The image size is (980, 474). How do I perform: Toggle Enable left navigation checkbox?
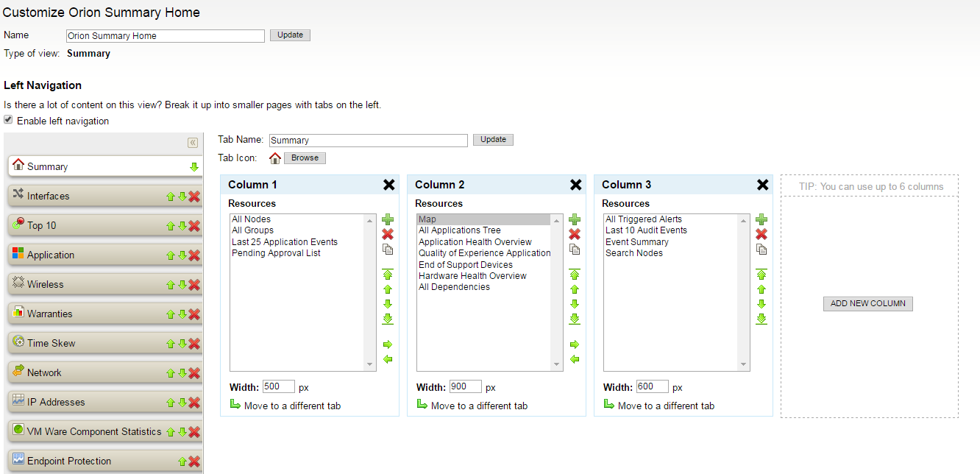pyautogui.click(x=8, y=120)
